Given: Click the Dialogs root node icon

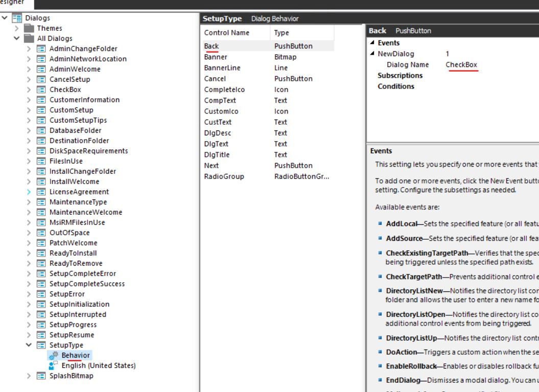Looking at the screenshot, I should [17, 18].
